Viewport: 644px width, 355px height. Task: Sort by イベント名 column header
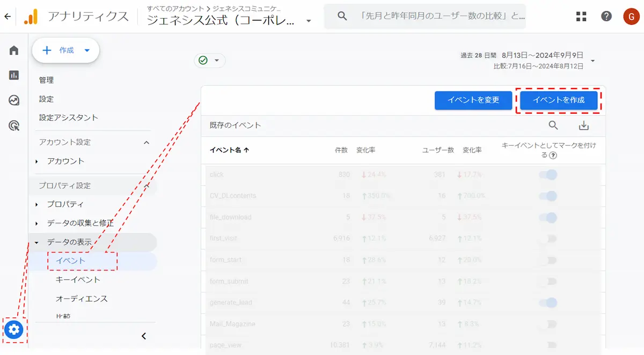[x=229, y=150]
